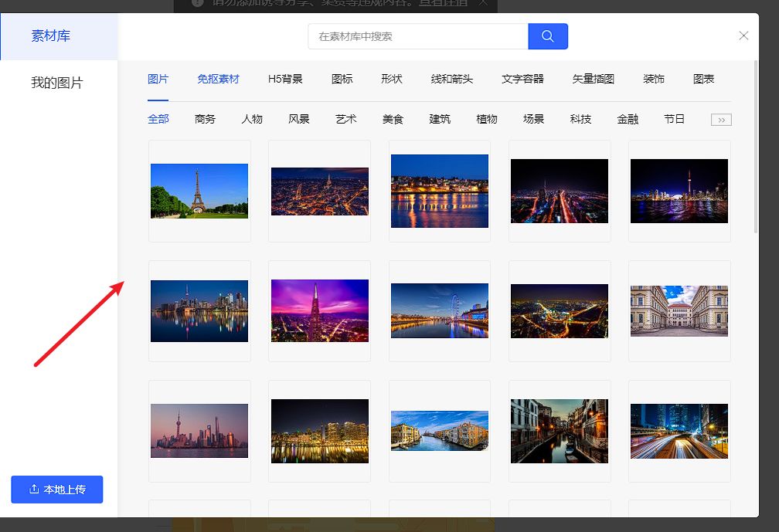
Task: Click the blue magnifier search button
Action: (547, 36)
